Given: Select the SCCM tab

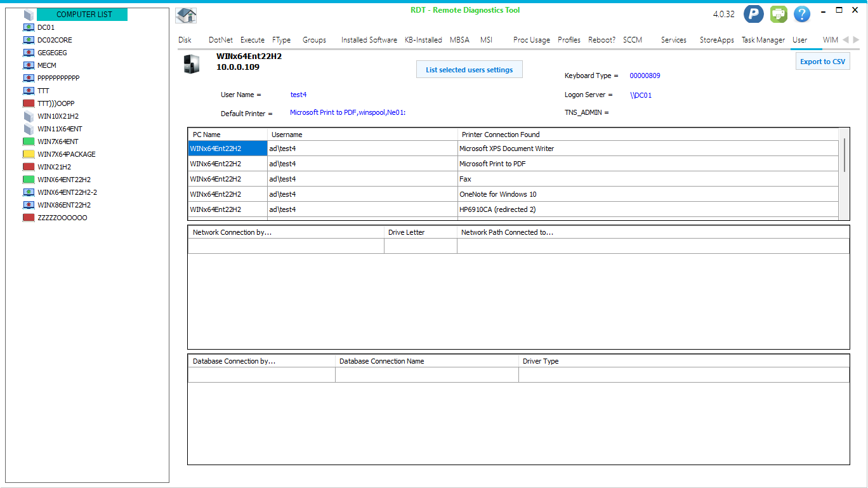Looking at the screenshot, I should pyautogui.click(x=633, y=40).
